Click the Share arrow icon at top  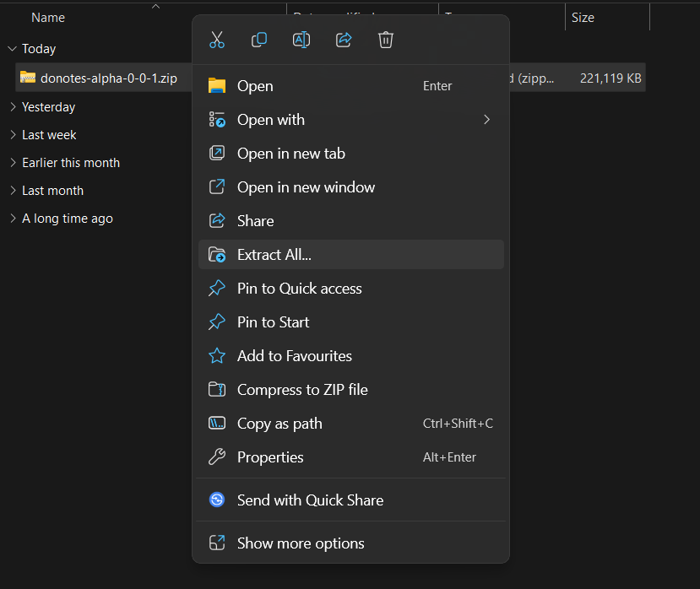click(x=344, y=40)
